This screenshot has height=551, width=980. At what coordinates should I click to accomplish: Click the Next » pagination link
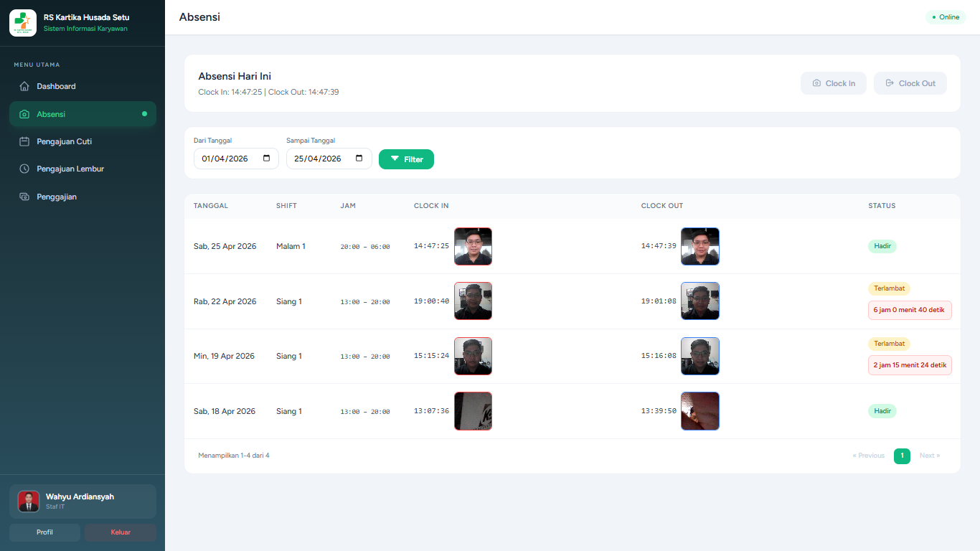click(x=930, y=456)
